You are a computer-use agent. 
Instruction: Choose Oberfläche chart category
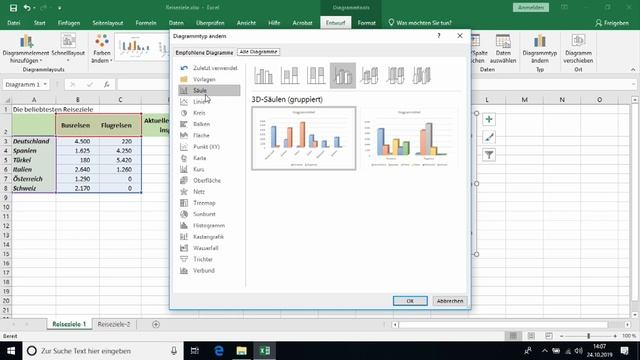209,180
